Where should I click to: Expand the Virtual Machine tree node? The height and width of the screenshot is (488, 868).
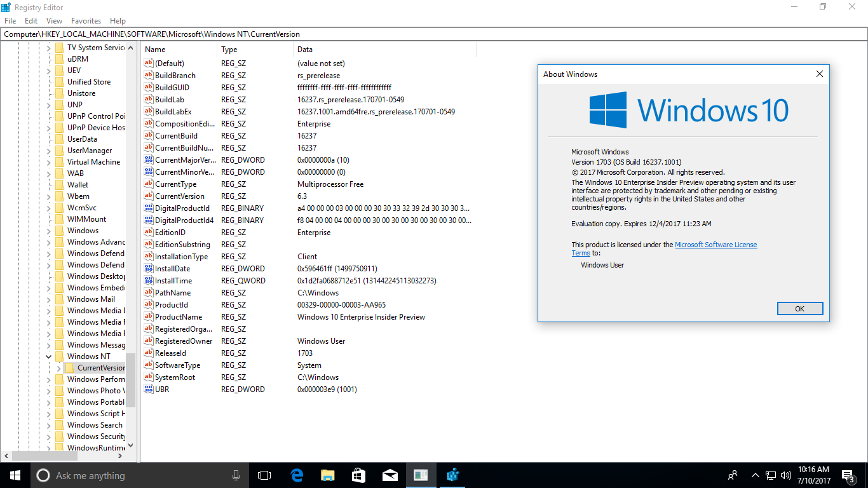pyautogui.click(x=48, y=162)
